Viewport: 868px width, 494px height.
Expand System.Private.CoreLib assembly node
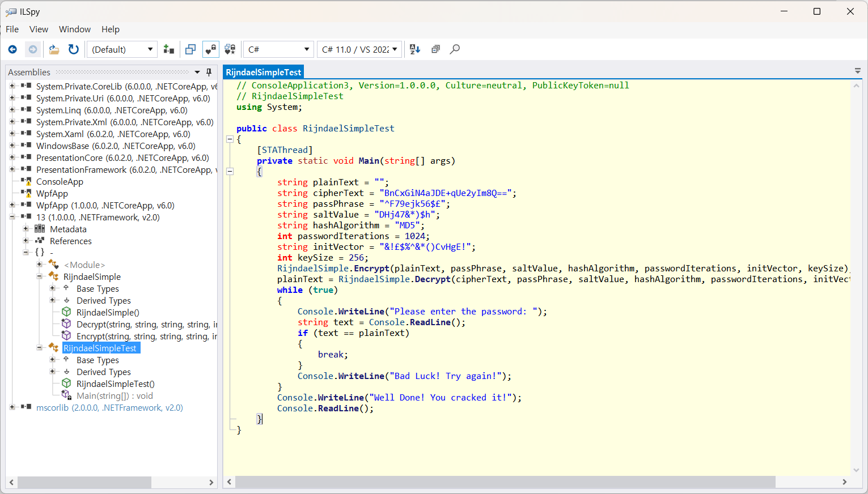12,86
